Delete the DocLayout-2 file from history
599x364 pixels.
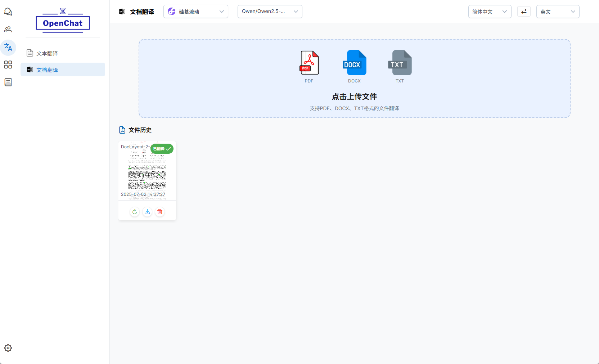coord(159,212)
